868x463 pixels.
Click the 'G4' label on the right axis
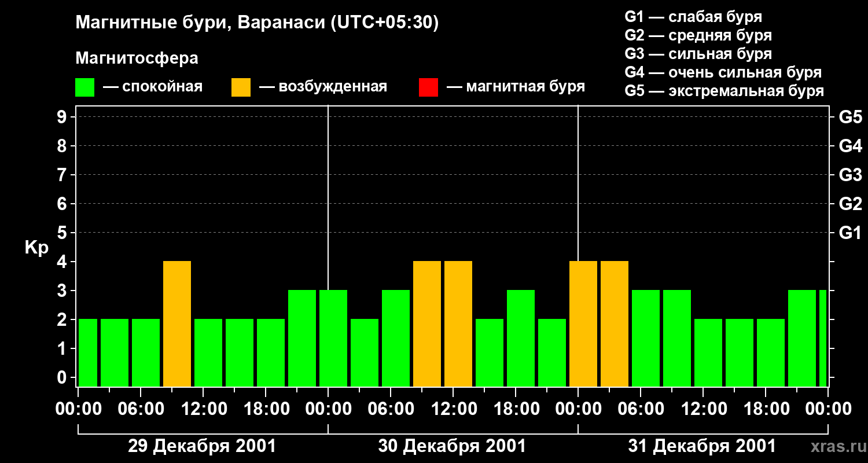tap(850, 146)
